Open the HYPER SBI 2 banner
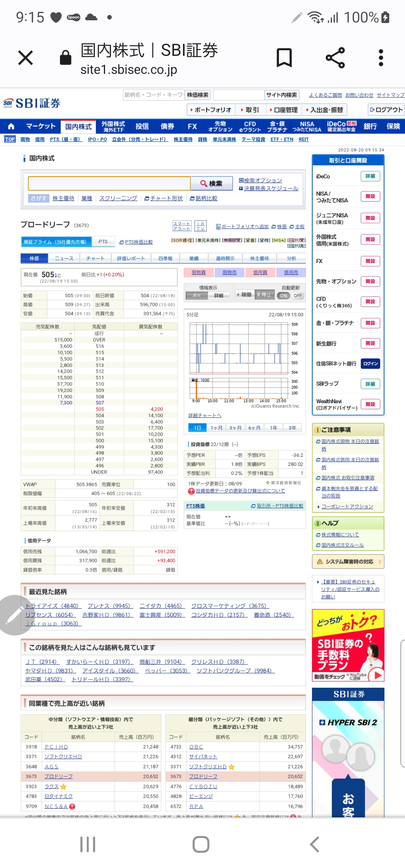The image size is (405, 868). click(x=348, y=752)
